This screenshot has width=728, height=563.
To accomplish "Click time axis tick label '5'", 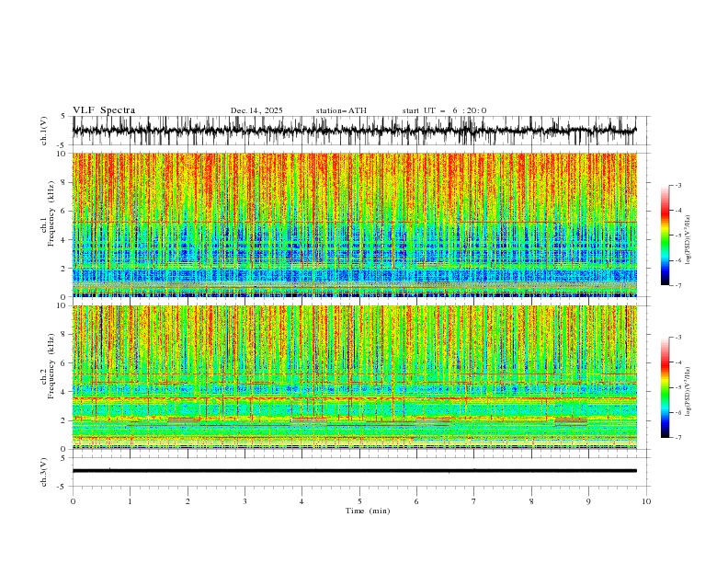I will (359, 501).
